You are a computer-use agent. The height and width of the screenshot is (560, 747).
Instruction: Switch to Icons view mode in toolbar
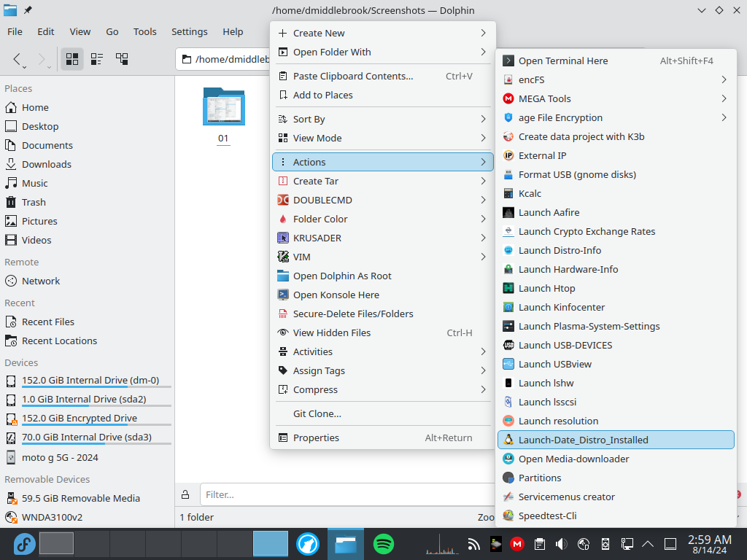click(72, 59)
